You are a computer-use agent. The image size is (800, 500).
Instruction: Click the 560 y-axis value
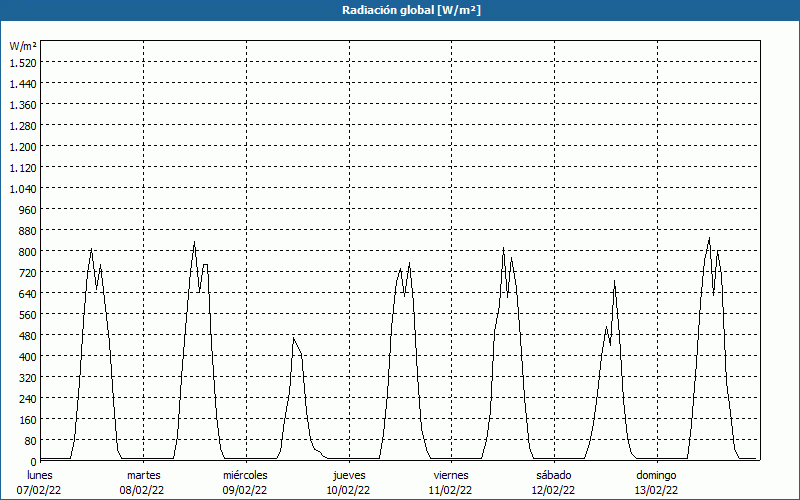coord(28,315)
